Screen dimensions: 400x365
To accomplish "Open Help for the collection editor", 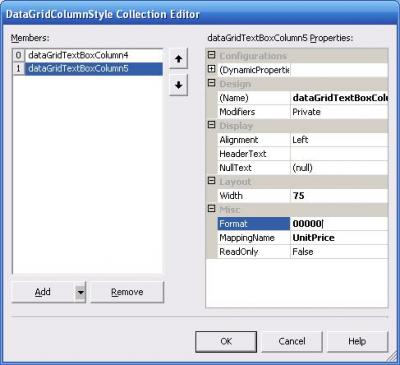I will 357,341.
